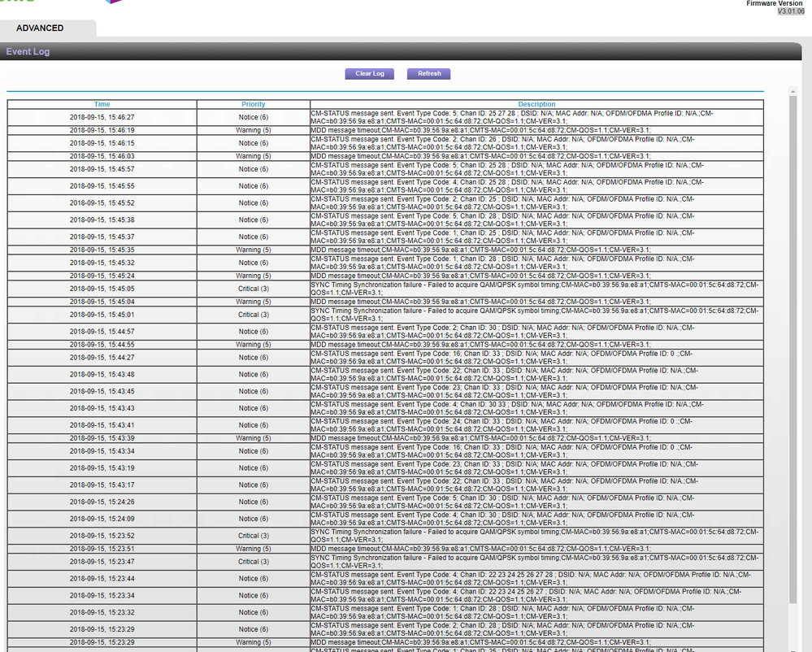
Task: Select the Time column header
Action: click(102, 103)
